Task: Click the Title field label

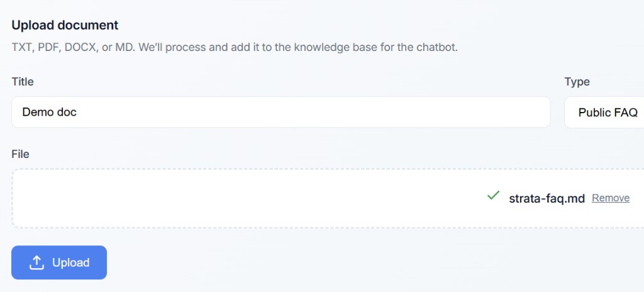Action: 23,82
